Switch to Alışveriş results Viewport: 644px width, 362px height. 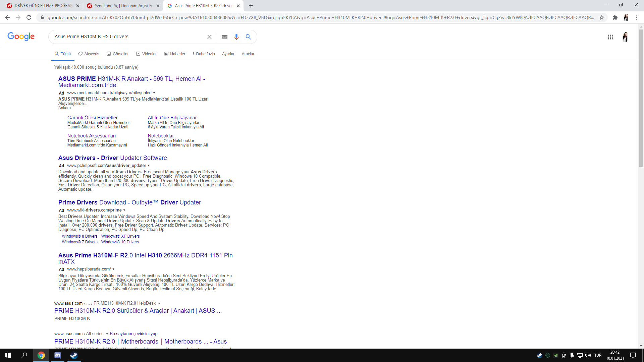[x=89, y=54]
